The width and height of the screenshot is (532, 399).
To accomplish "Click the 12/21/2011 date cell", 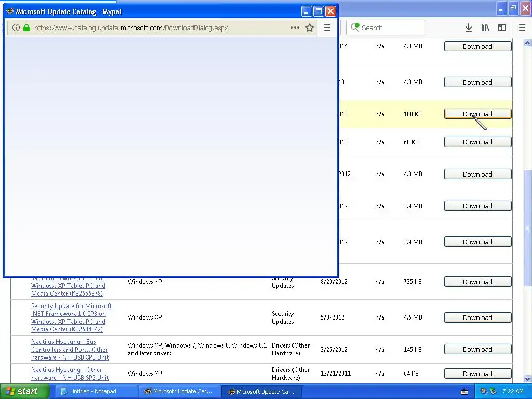I will [x=336, y=374].
